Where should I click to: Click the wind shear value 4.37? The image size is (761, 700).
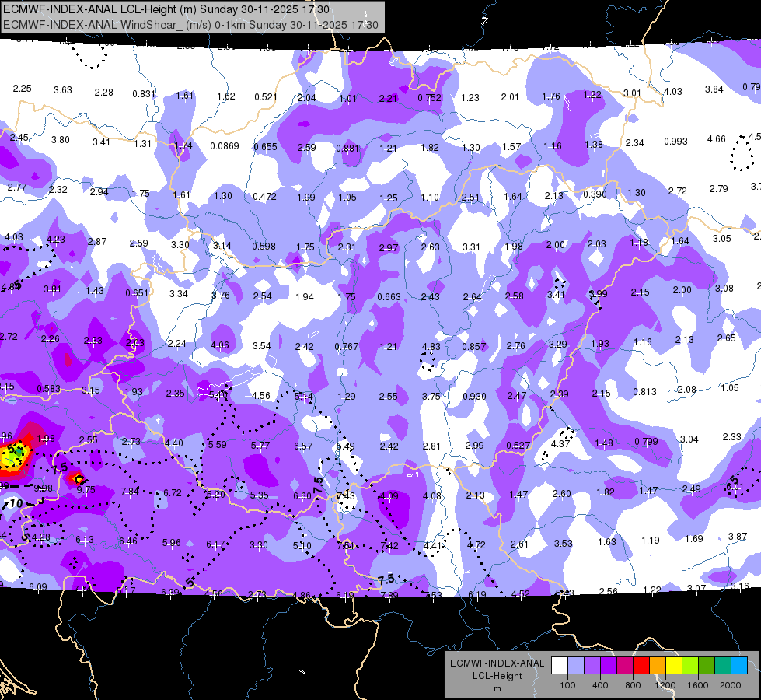coord(560,444)
